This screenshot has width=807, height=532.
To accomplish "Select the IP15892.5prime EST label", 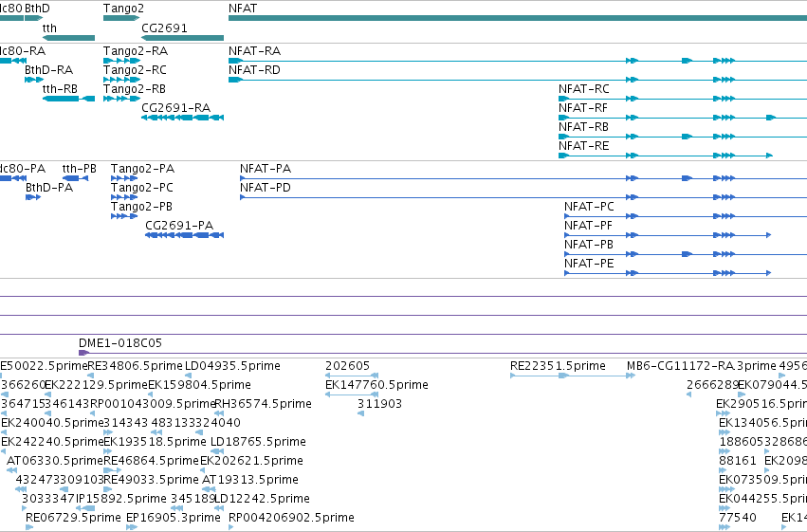I will 121,499.
